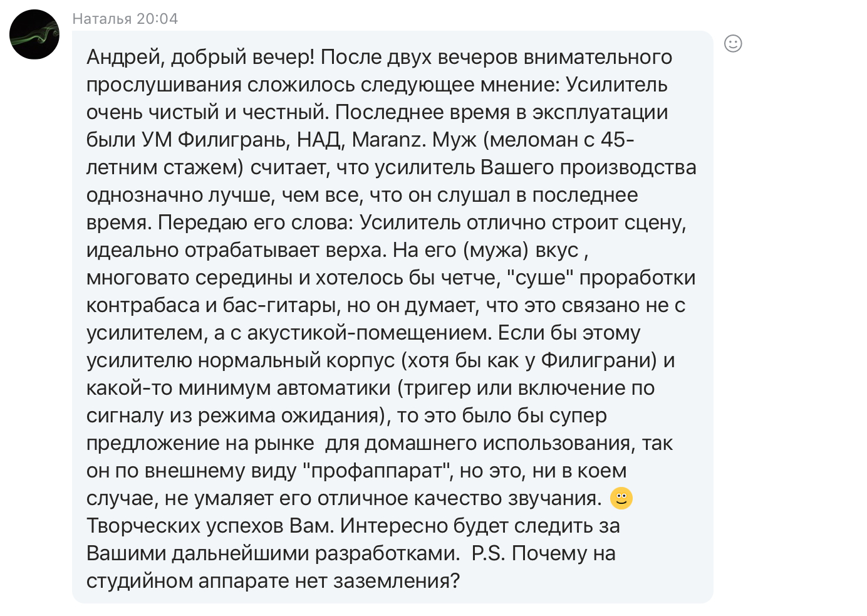Open the sender name Наталья
867x616 pixels.
coord(102,19)
